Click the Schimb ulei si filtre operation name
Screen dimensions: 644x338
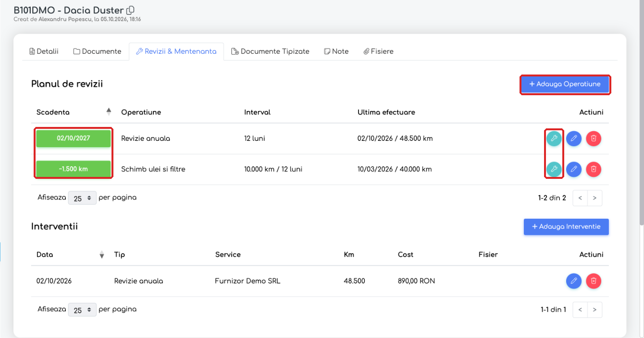click(153, 169)
